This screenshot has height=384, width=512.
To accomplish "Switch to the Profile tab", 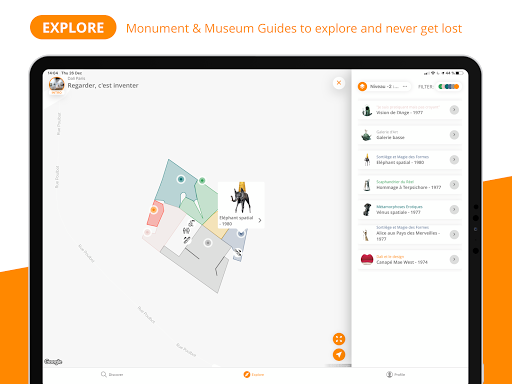I will (395, 375).
